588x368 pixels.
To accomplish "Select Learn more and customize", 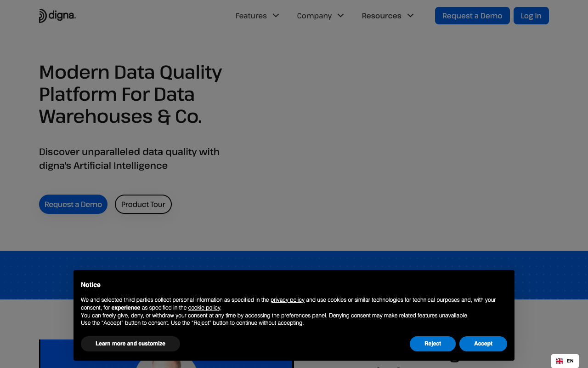I will (130, 344).
